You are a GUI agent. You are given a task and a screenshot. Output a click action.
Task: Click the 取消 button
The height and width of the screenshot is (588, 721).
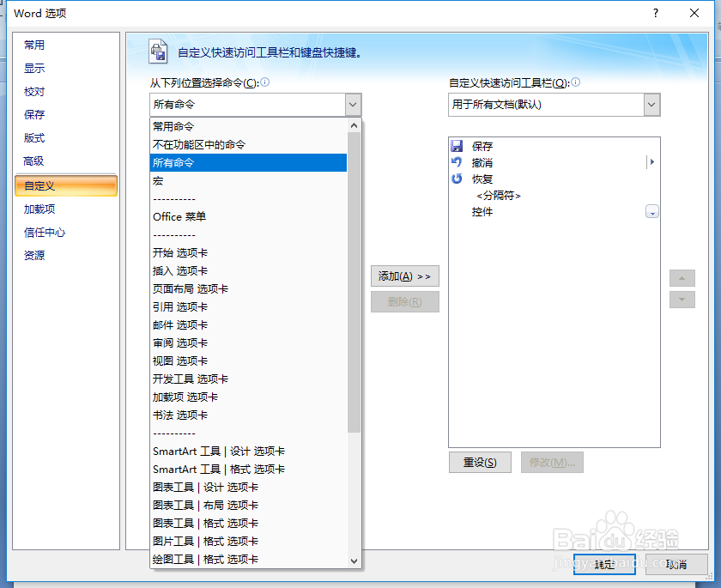[676, 564]
